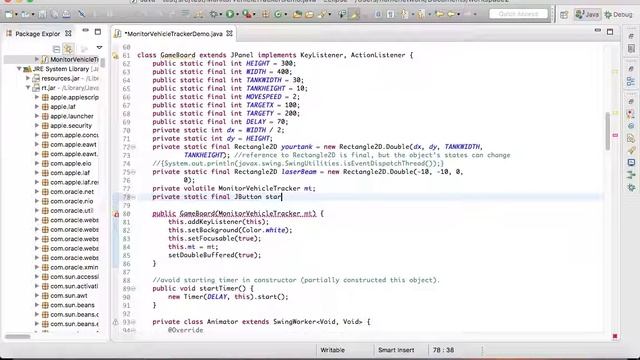
Task: Click the New file wizard toolbar icon
Action: (9, 14)
